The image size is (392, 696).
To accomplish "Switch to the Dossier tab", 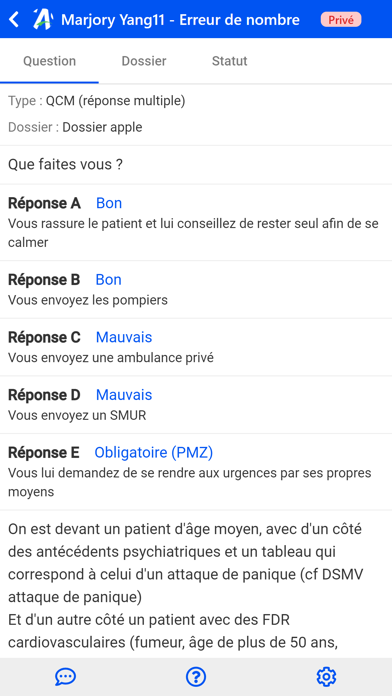I will (x=144, y=61).
